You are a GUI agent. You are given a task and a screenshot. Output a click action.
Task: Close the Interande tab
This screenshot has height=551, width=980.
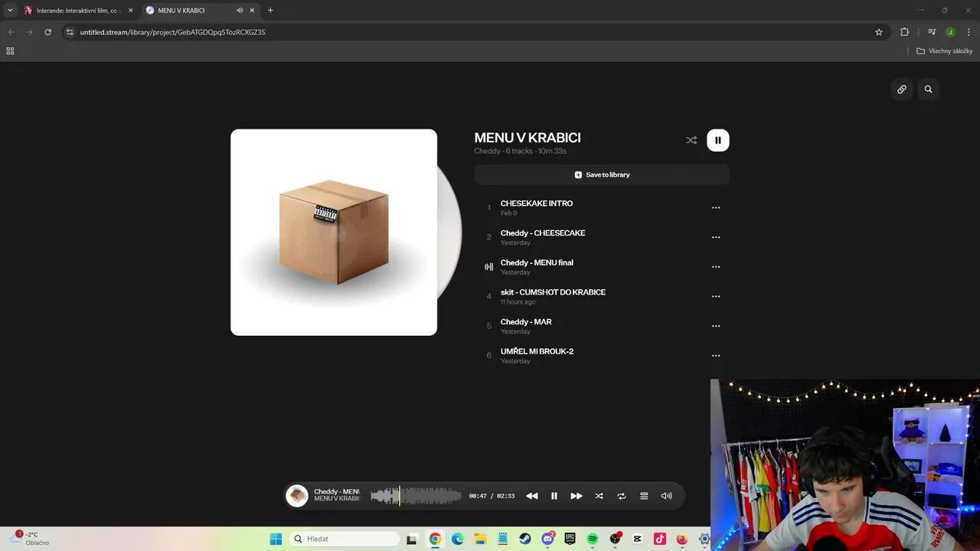130,11
